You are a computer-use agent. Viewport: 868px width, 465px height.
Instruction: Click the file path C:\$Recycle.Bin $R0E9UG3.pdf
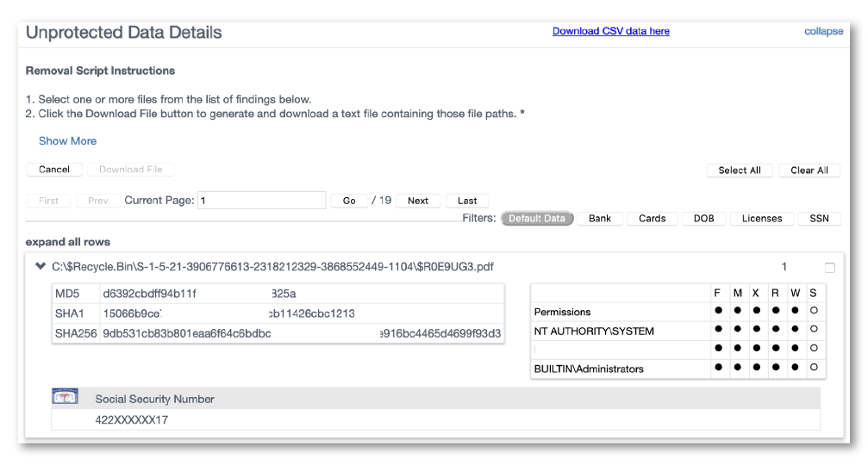click(272, 266)
